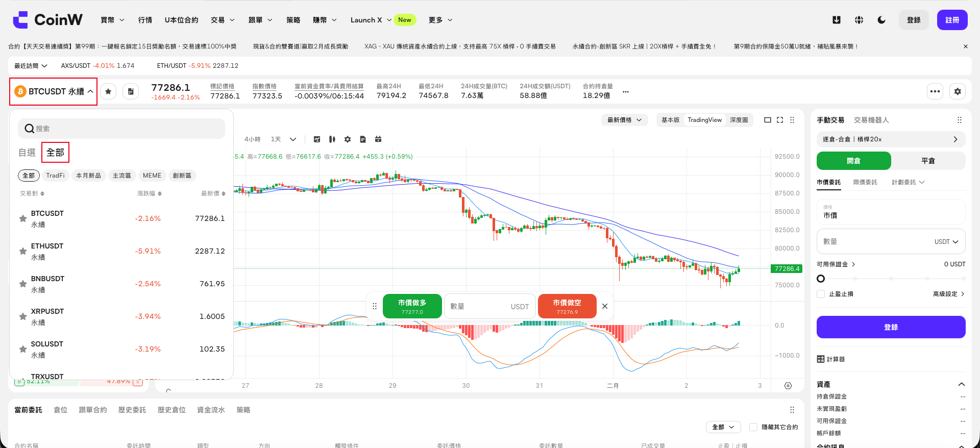Open the Launch X menu
This screenshot has height=448, width=980.
[371, 20]
